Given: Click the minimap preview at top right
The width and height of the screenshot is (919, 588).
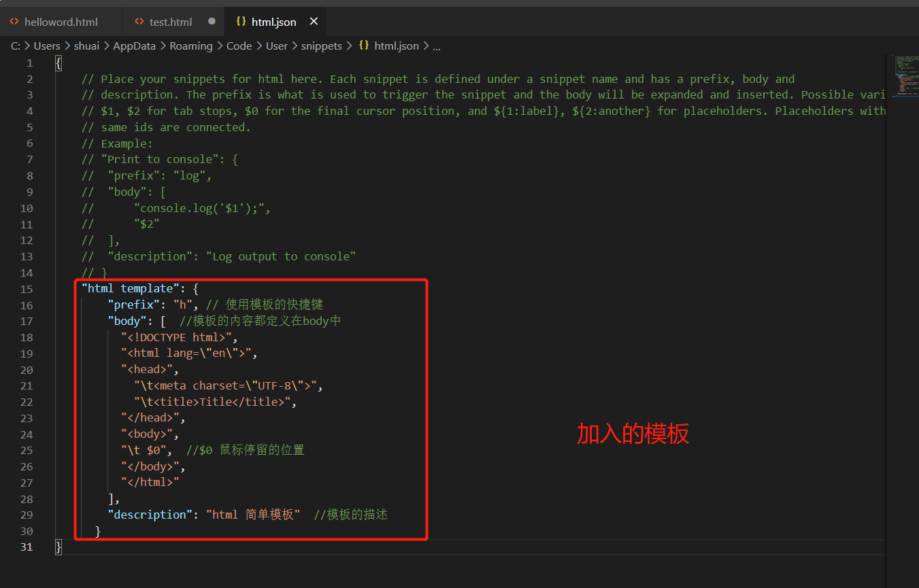Looking at the screenshot, I should (906, 75).
